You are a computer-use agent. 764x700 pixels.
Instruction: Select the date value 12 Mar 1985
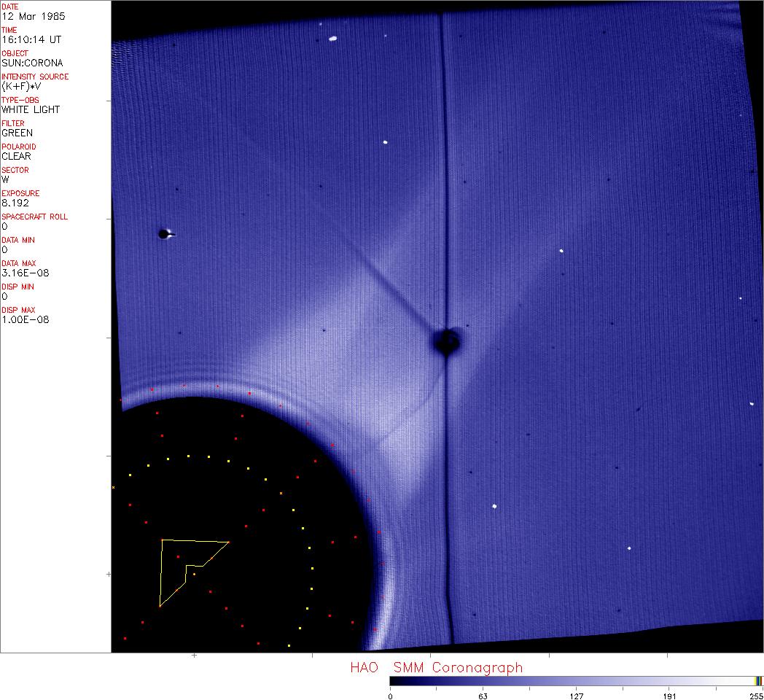tap(31, 16)
